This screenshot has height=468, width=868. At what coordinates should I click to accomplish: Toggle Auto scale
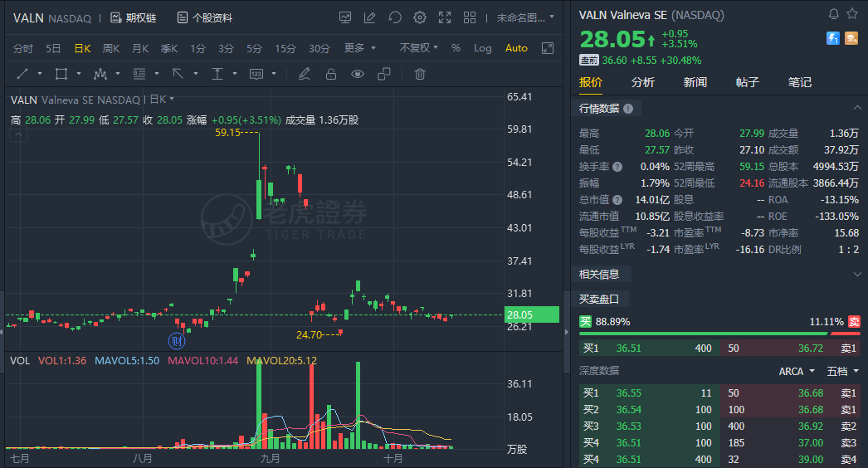pyautogui.click(x=516, y=48)
